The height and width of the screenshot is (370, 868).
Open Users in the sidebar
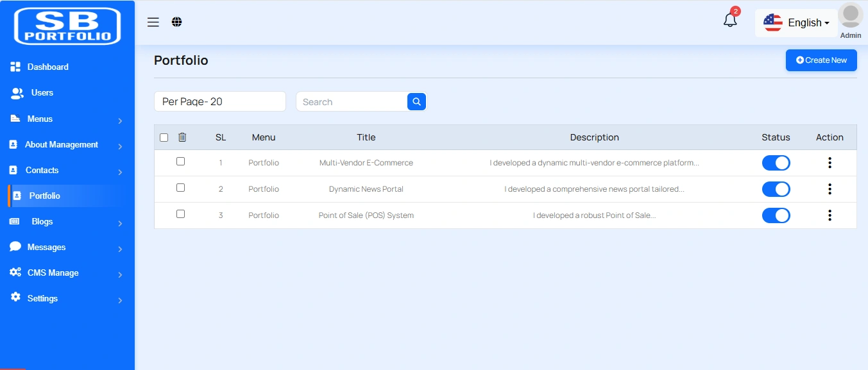coord(42,93)
